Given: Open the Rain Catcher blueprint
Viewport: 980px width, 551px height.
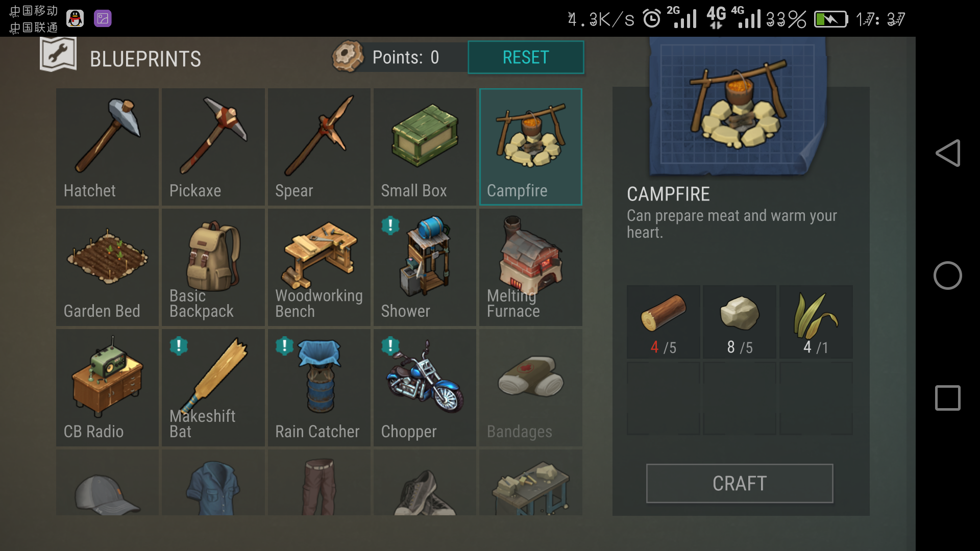Looking at the screenshot, I should coord(319,388).
